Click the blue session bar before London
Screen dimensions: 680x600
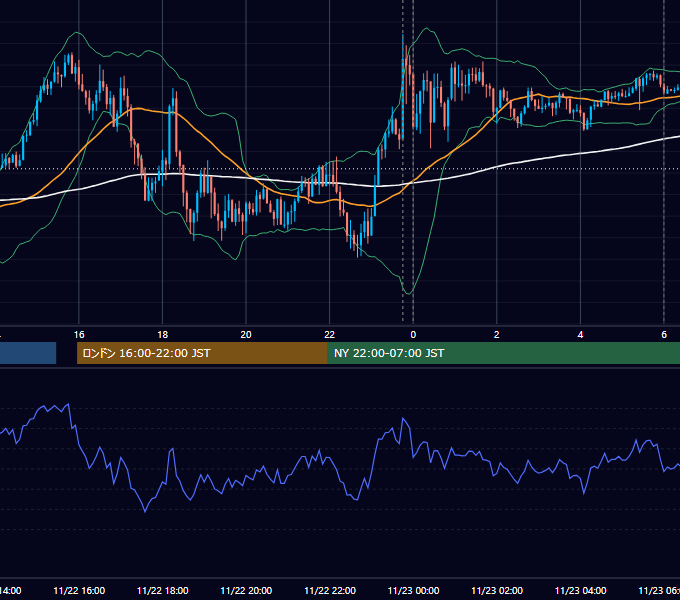[28, 353]
